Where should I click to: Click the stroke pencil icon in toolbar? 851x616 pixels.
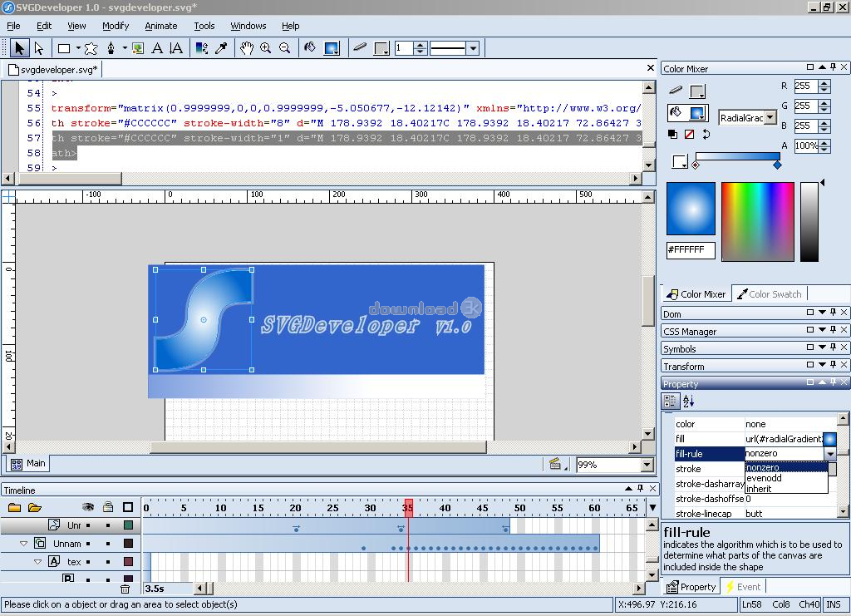tap(360, 47)
